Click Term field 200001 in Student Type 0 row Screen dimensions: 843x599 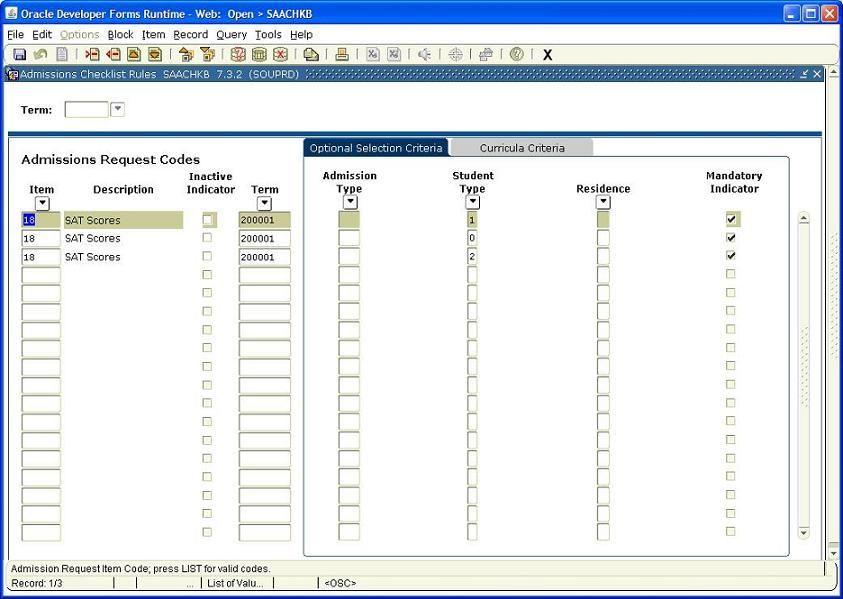[x=265, y=238]
